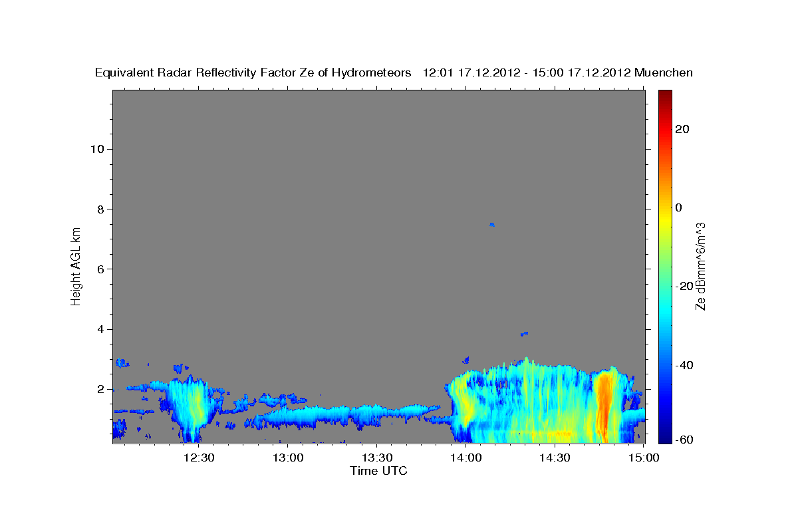The image size is (798, 532).
Task: Pick the dark red top of the colorbar
Action: [x=664, y=96]
